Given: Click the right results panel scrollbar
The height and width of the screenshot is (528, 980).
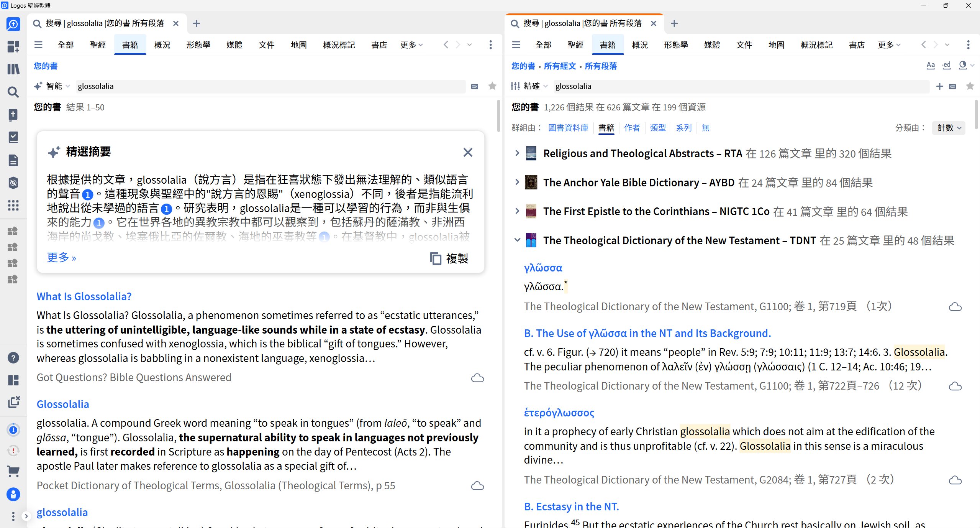Looking at the screenshot, I should 976,114.
